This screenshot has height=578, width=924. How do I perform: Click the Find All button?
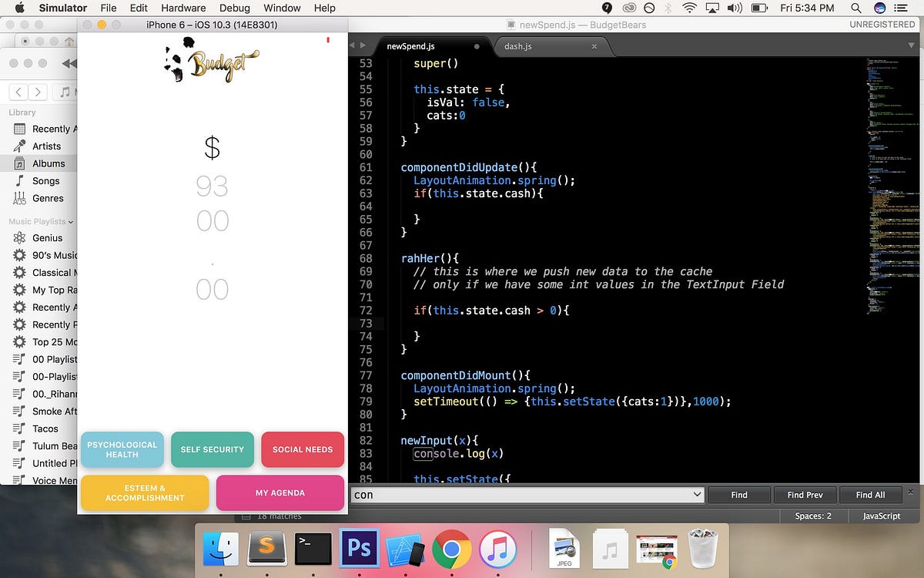(x=871, y=494)
